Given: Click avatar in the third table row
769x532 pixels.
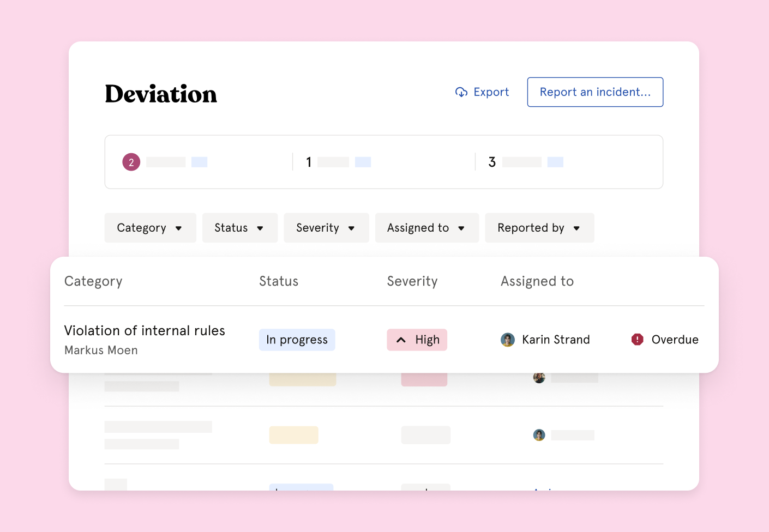Looking at the screenshot, I should coord(539,435).
